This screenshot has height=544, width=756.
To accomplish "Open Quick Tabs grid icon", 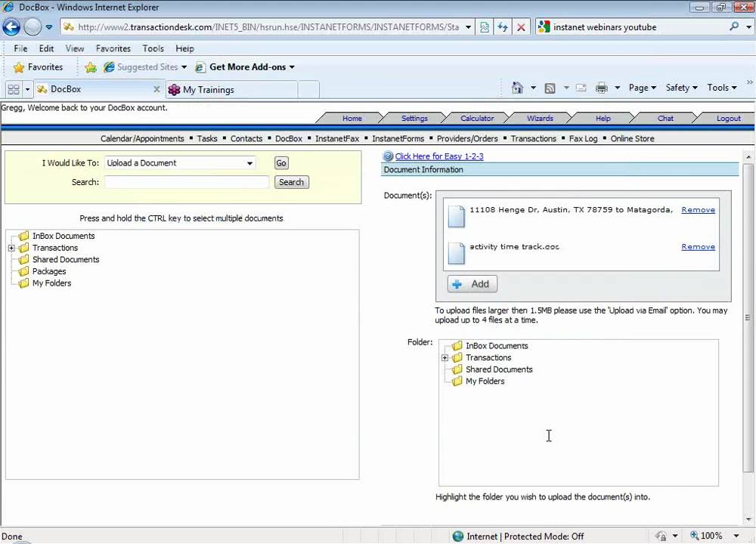I will 14,89.
